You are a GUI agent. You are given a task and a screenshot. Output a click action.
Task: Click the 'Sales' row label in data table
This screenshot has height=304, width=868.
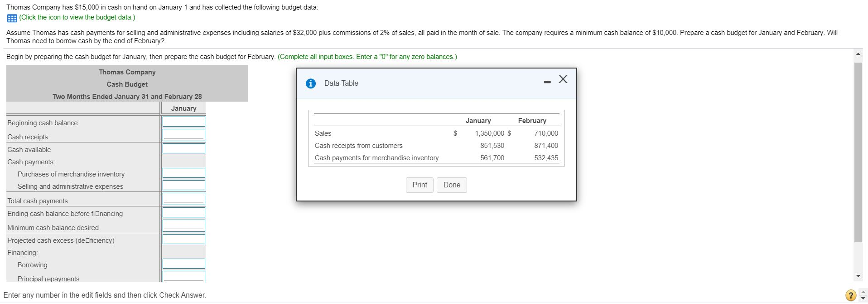click(x=323, y=133)
